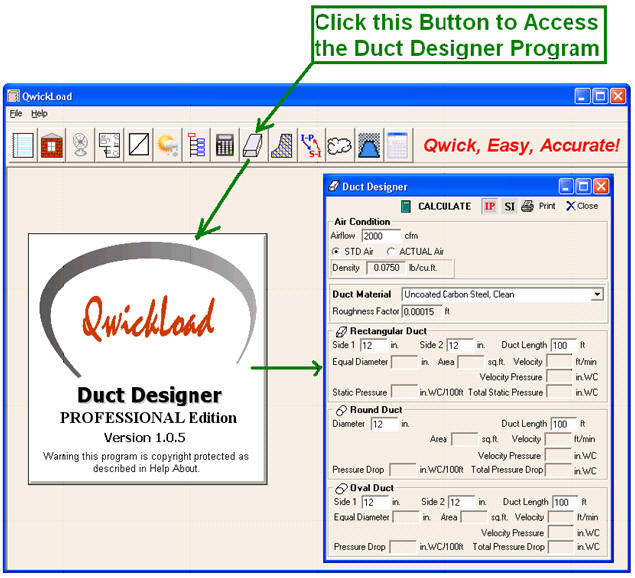635x578 pixels.
Task: Click the cloud shaped toolbar icon
Action: point(340,144)
